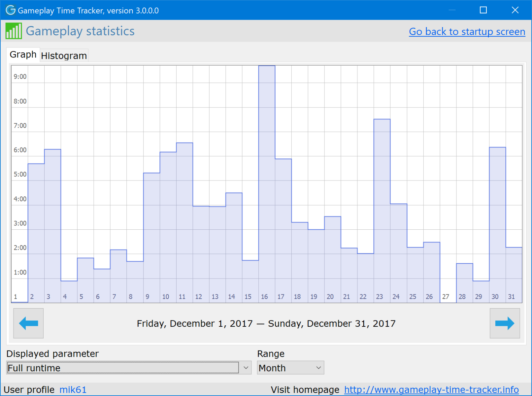The height and width of the screenshot is (396, 532).
Task: Switch to the Histogram tab
Action: click(64, 55)
